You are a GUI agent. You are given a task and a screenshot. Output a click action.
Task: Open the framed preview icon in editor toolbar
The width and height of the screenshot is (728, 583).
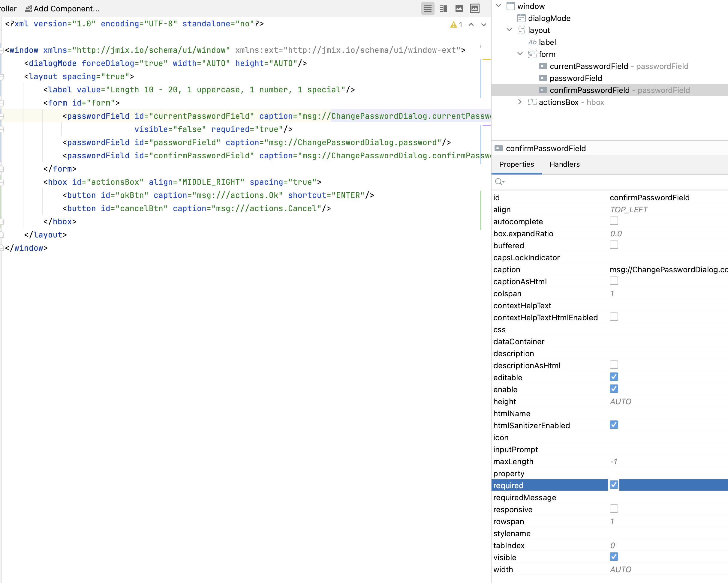(x=474, y=8)
